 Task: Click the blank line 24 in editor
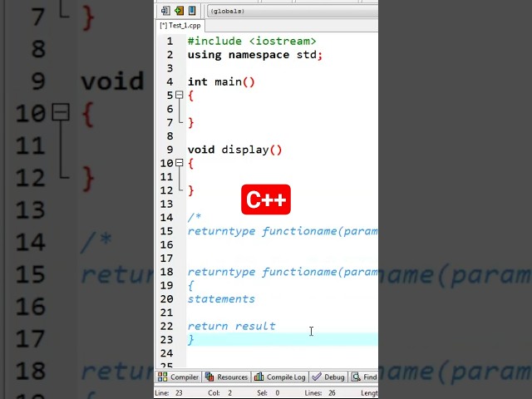tap(282, 353)
